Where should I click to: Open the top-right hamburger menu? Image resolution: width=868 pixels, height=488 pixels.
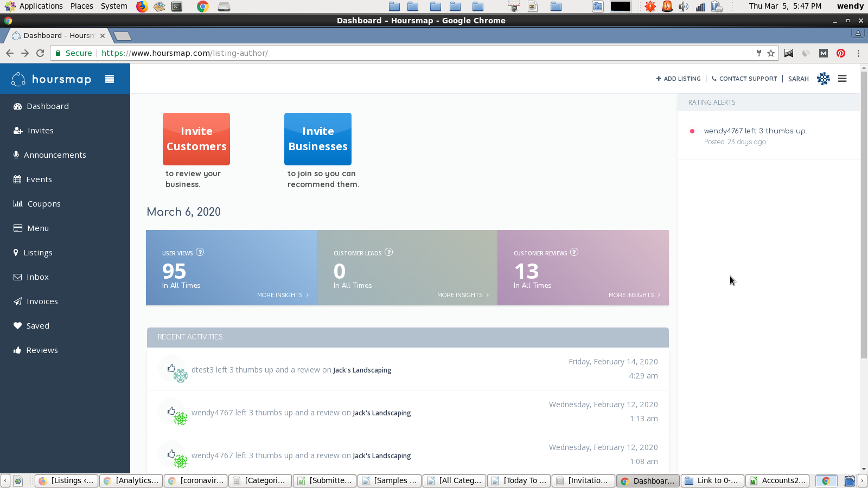pos(843,79)
